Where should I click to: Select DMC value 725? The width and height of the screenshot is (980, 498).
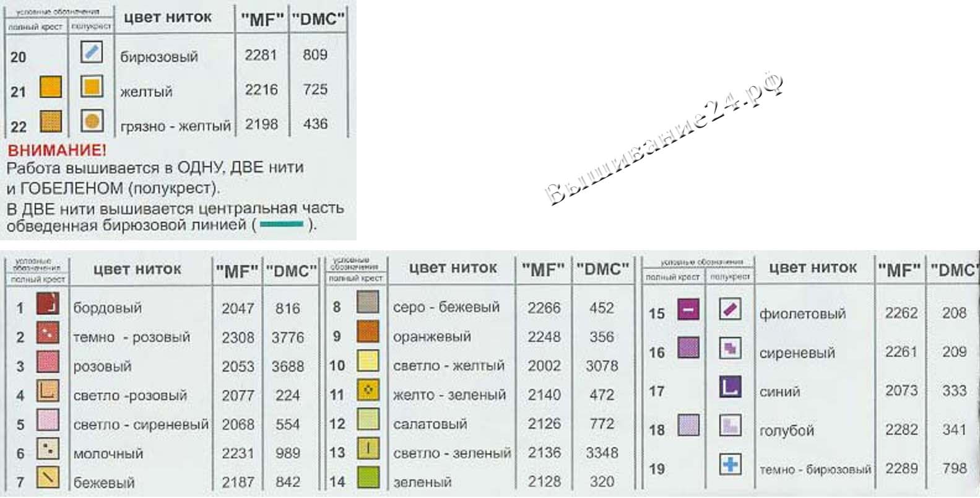tap(315, 89)
